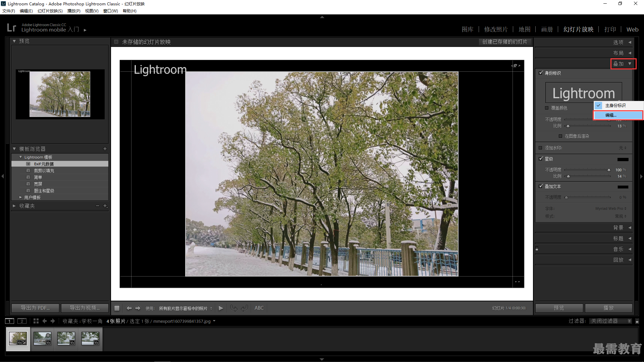This screenshot has height=362, width=644.
Task: Click the toolbar play triangle for slideshow preview
Action: (x=221, y=308)
